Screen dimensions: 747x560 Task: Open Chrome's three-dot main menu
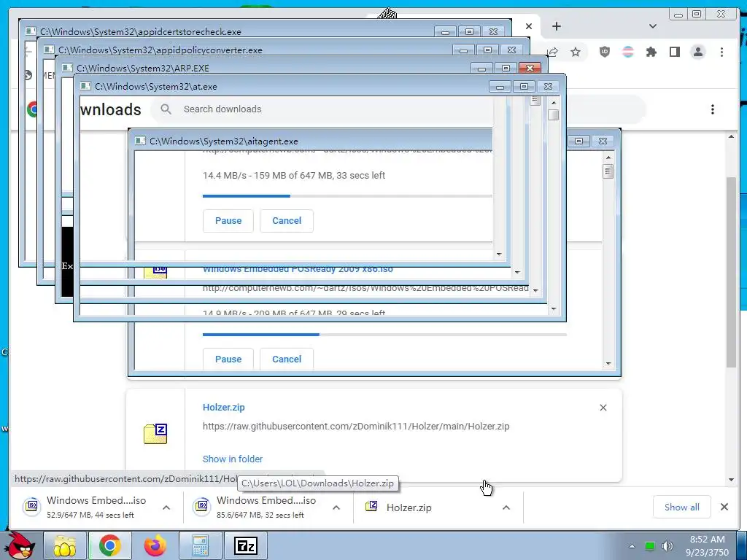pos(721,52)
